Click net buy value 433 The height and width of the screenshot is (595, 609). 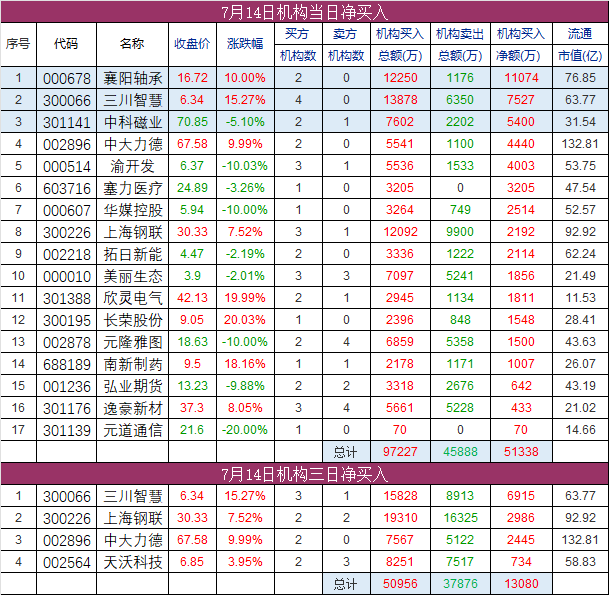coord(521,408)
